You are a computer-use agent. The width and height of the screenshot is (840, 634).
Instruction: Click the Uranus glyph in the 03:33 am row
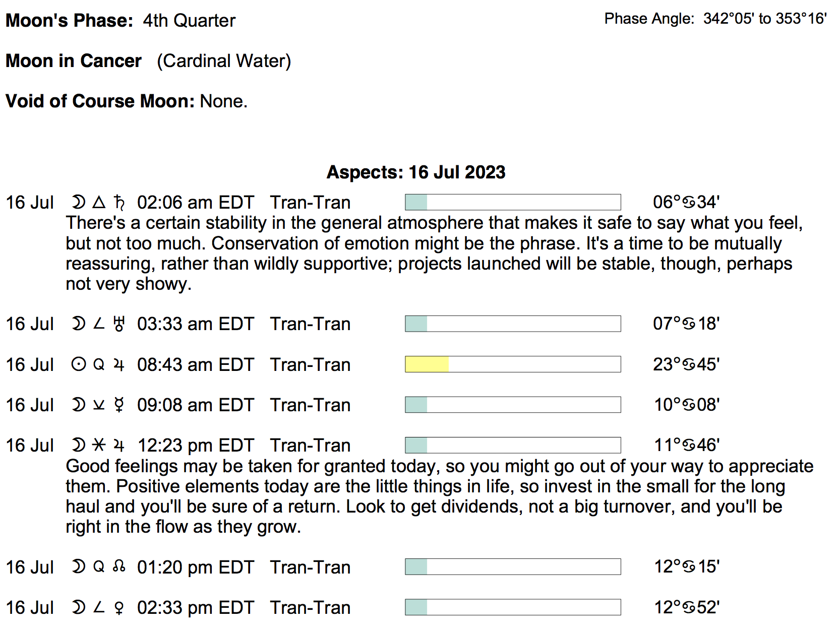[x=119, y=324]
